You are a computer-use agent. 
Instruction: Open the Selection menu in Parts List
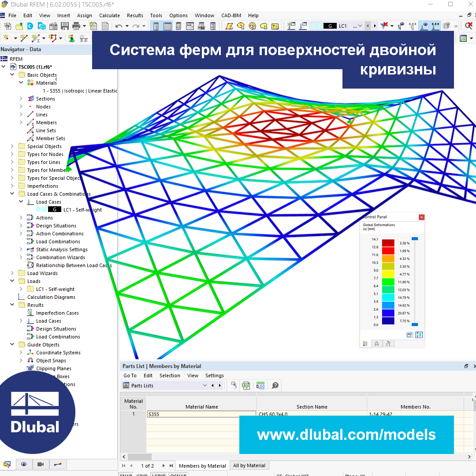(170, 376)
